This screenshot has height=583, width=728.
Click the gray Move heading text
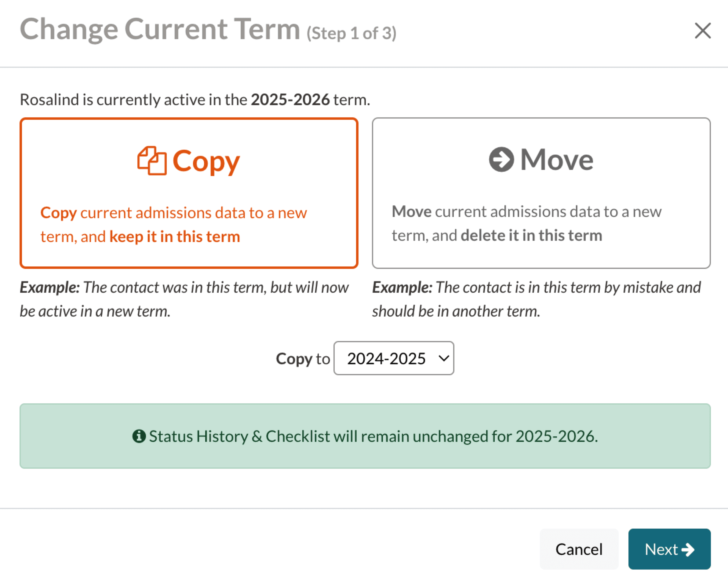[x=557, y=159]
